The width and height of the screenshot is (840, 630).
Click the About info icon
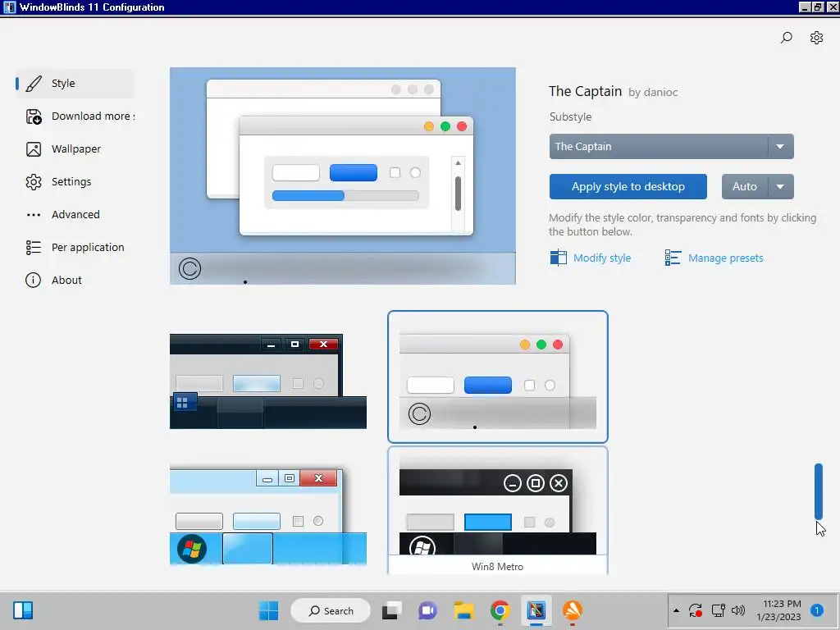(x=33, y=281)
